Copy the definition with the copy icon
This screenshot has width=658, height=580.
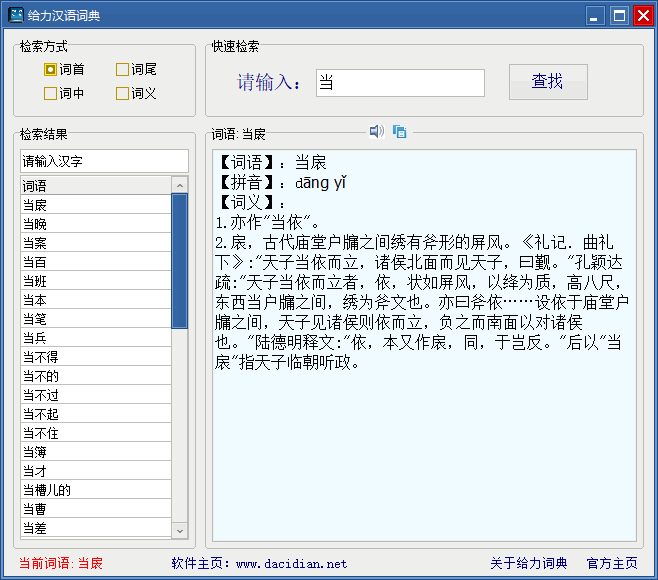click(400, 132)
